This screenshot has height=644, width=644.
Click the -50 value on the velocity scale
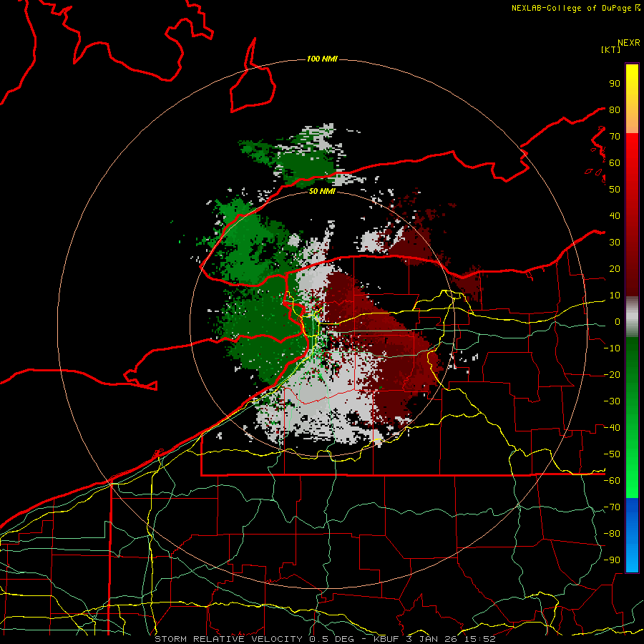click(612, 454)
